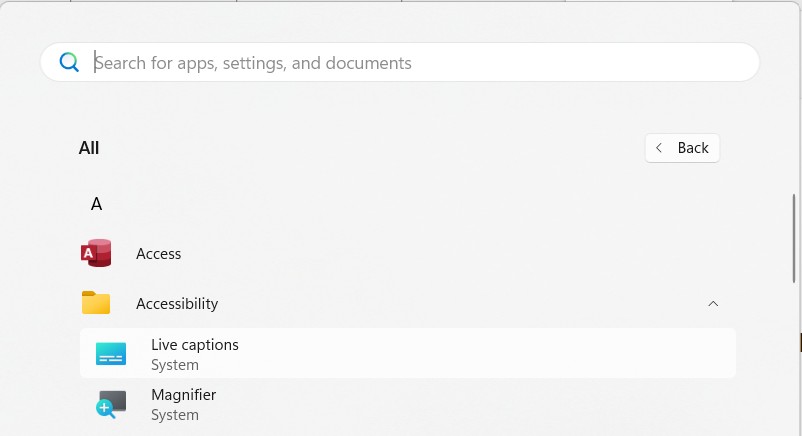802x436 pixels.
Task: Choose the Live captions entry title
Action: coord(195,345)
